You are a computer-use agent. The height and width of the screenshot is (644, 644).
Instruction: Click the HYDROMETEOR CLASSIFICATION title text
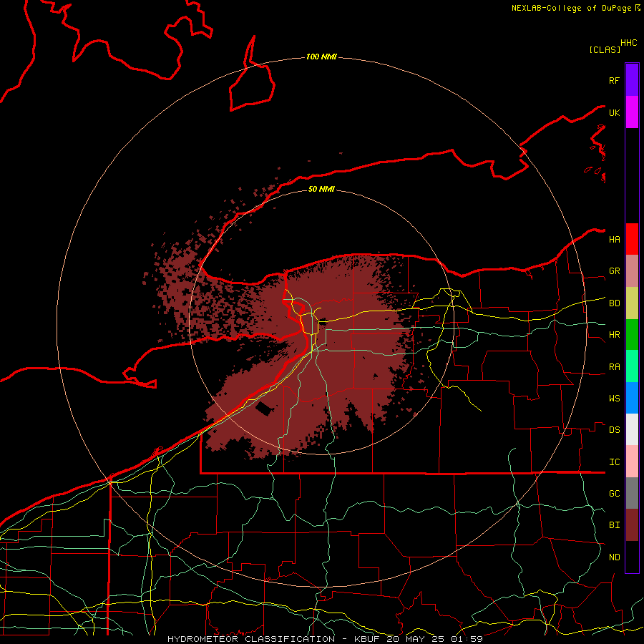pyautogui.click(x=251, y=639)
